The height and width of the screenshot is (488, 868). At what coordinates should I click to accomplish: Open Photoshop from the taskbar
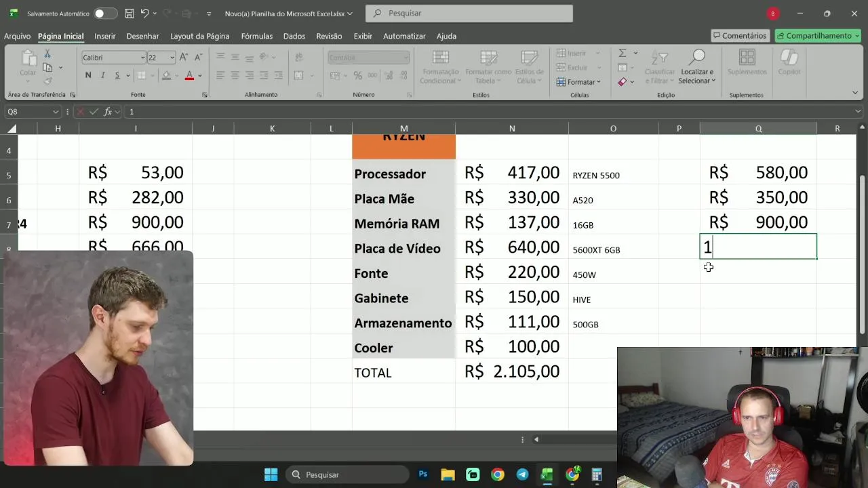[423, 474]
